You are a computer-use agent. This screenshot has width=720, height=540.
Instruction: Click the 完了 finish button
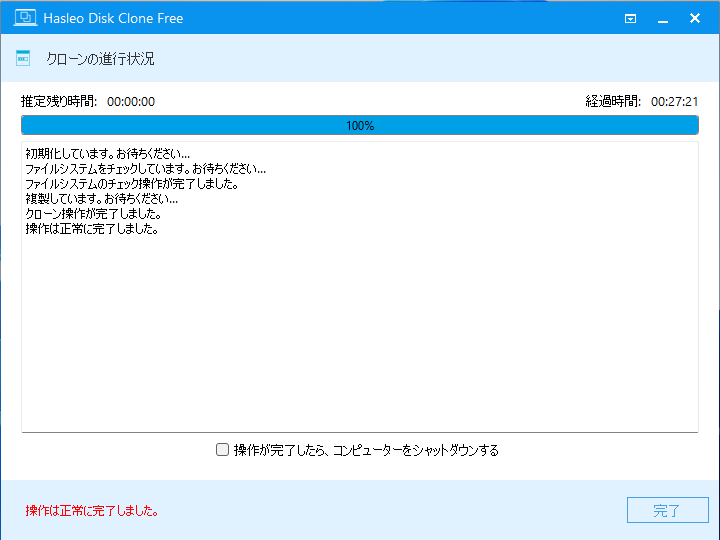667,510
